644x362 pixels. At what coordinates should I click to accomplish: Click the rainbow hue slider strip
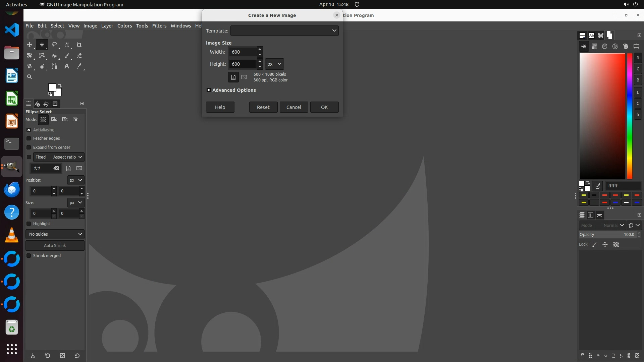coord(630,116)
